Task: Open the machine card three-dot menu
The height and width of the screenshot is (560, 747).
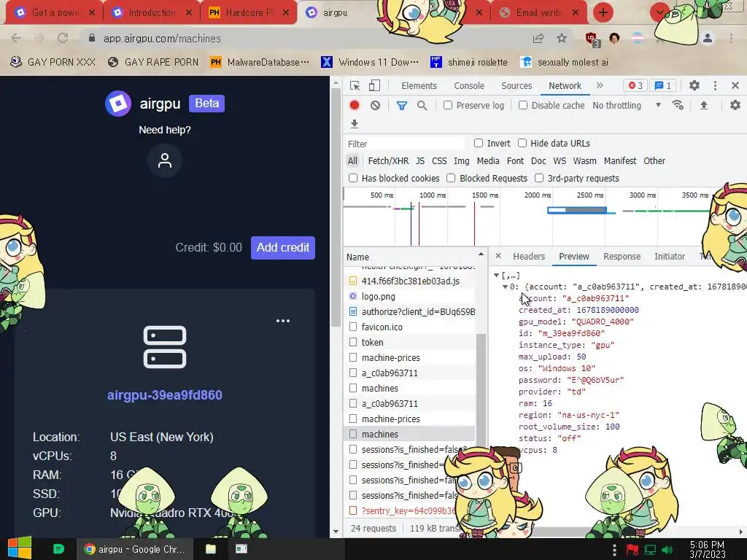Action: point(283,321)
